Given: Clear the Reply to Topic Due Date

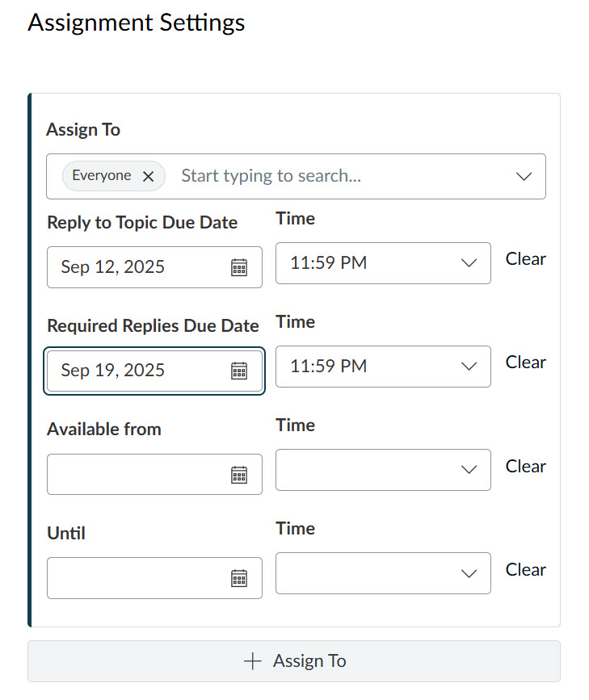Looking at the screenshot, I should point(525,258).
